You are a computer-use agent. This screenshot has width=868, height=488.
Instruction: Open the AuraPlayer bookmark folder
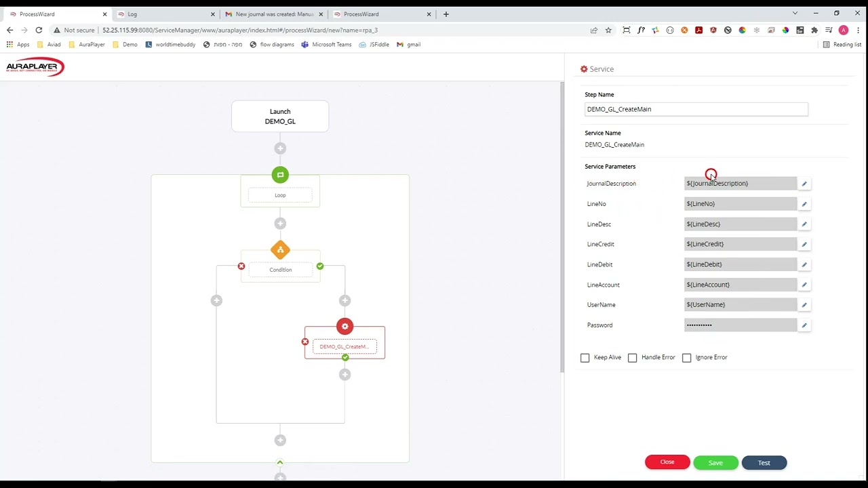pyautogui.click(x=87, y=45)
